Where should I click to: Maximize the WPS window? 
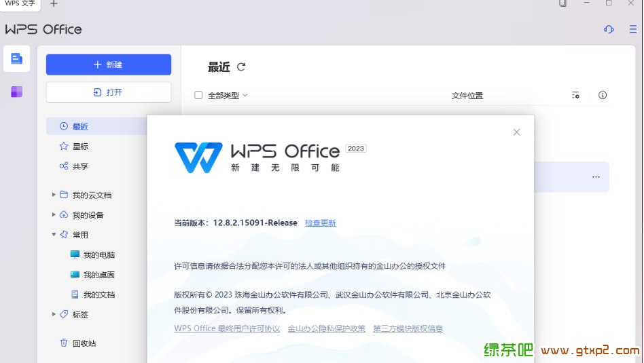tap(609, 3)
